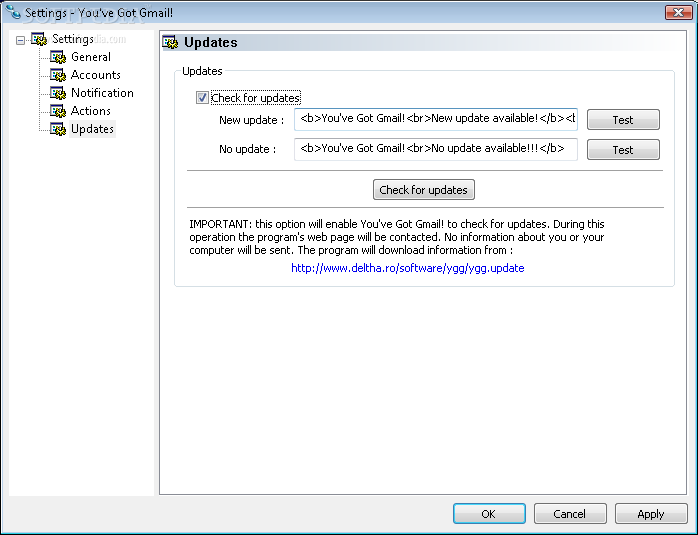698x535 pixels.
Task: Click the Accounts item's icon
Action: [58, 75]
